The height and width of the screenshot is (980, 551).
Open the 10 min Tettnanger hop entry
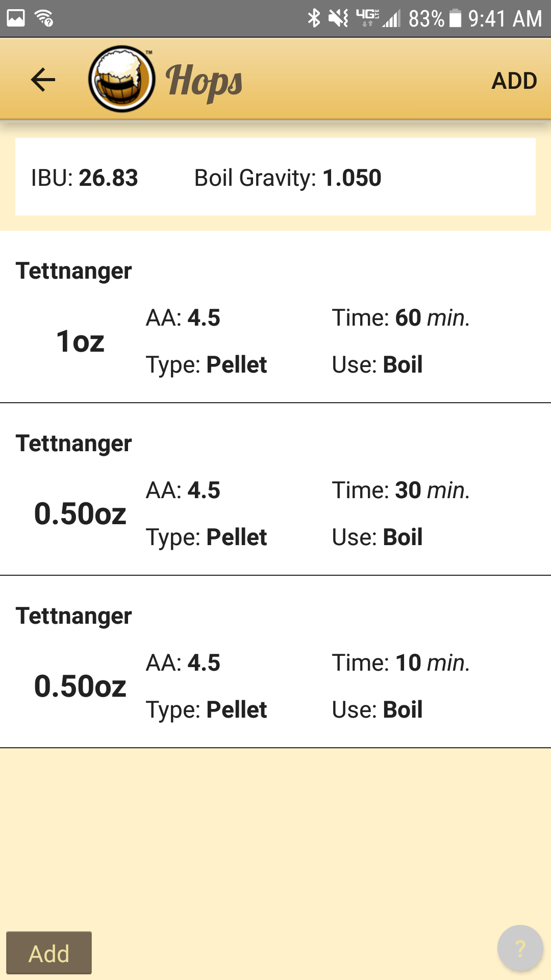pos(275,661)
